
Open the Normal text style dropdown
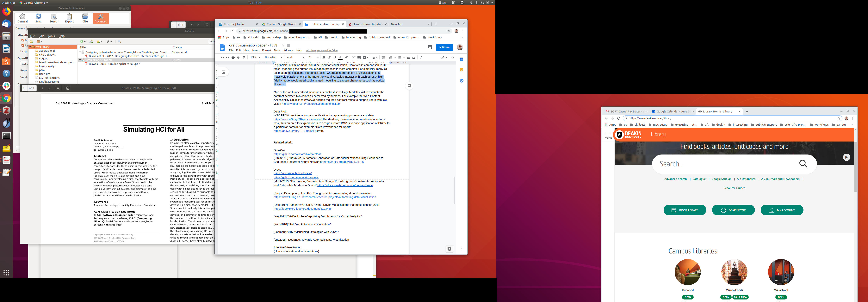(273, 57)
